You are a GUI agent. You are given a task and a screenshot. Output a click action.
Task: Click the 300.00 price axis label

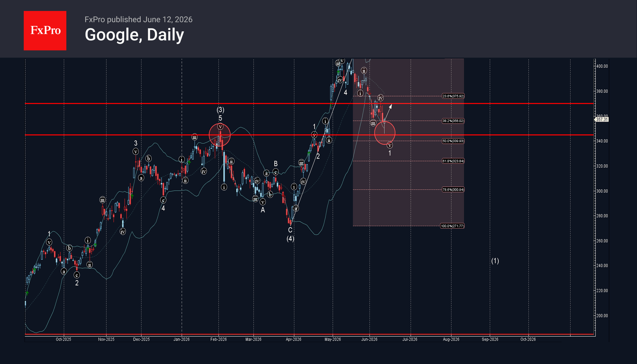(x=602, y=191)
